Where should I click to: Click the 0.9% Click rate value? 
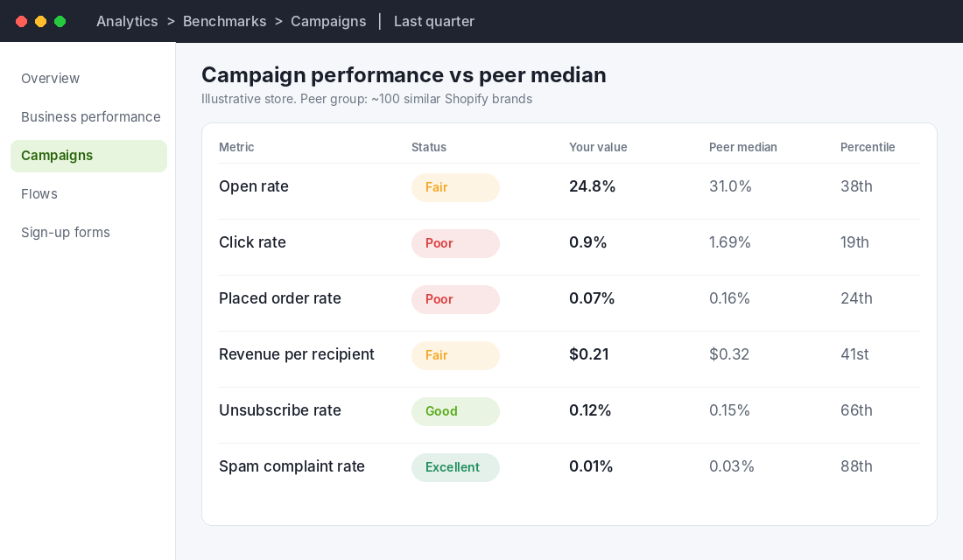click(587, 242)
